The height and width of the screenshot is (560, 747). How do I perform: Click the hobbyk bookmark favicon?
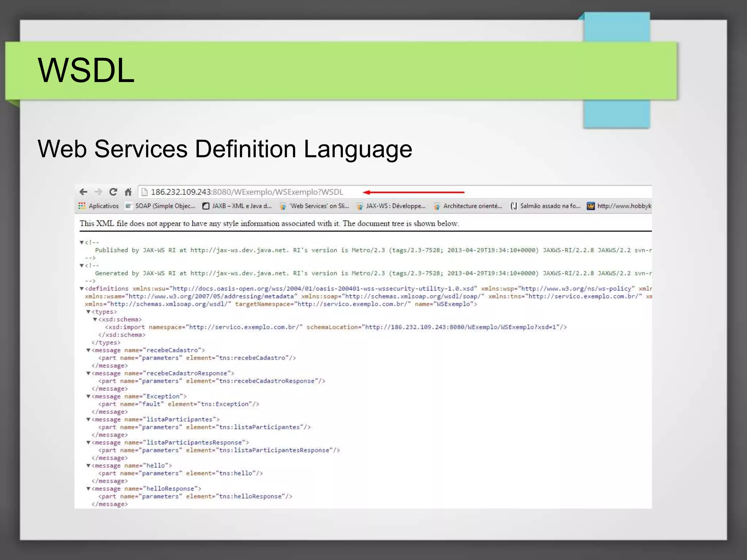(591, 206)
